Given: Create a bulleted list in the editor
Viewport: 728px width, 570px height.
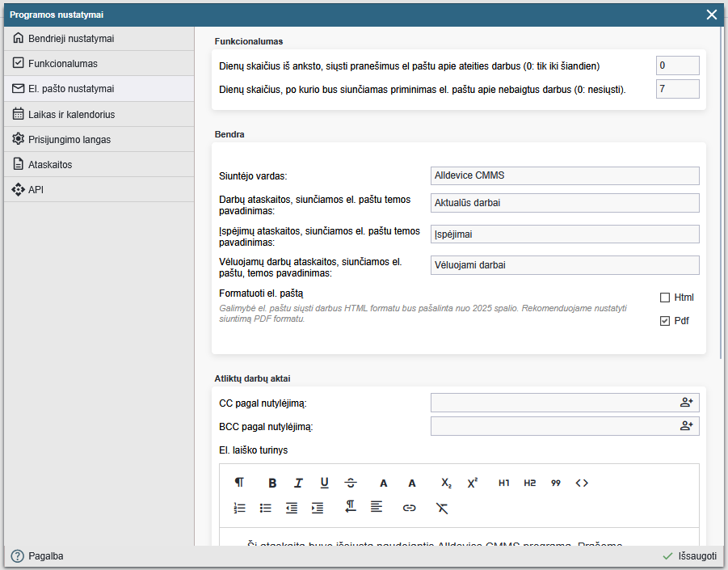Looking at the screenshot, I should (x=266, y=508).
